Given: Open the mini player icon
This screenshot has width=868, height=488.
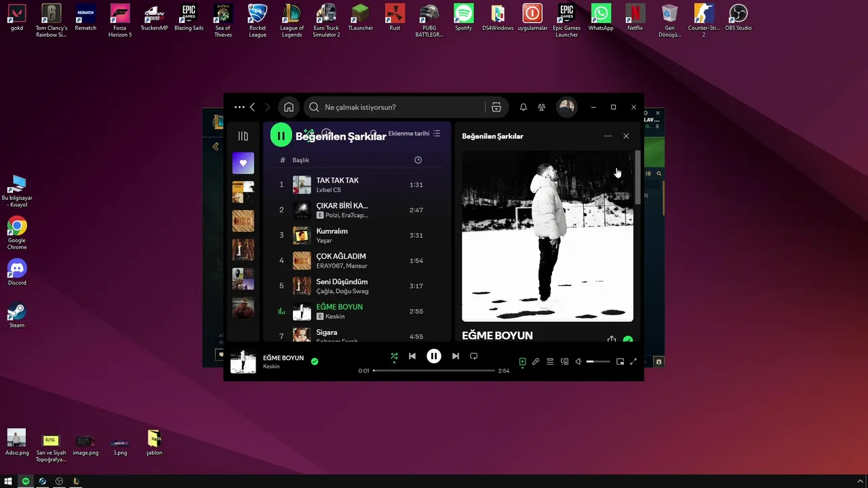Looking at the screenshot, I should (x=620, y=362).
